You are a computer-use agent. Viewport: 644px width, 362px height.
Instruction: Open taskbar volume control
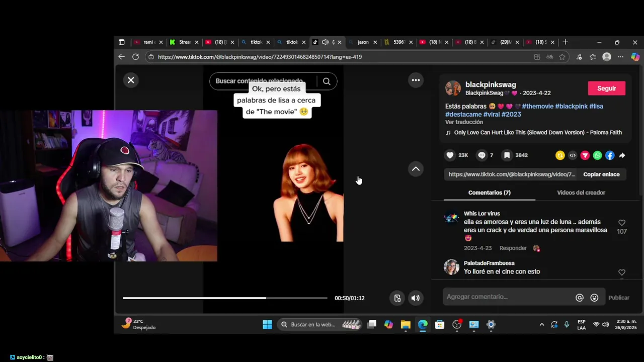[605, 325]
